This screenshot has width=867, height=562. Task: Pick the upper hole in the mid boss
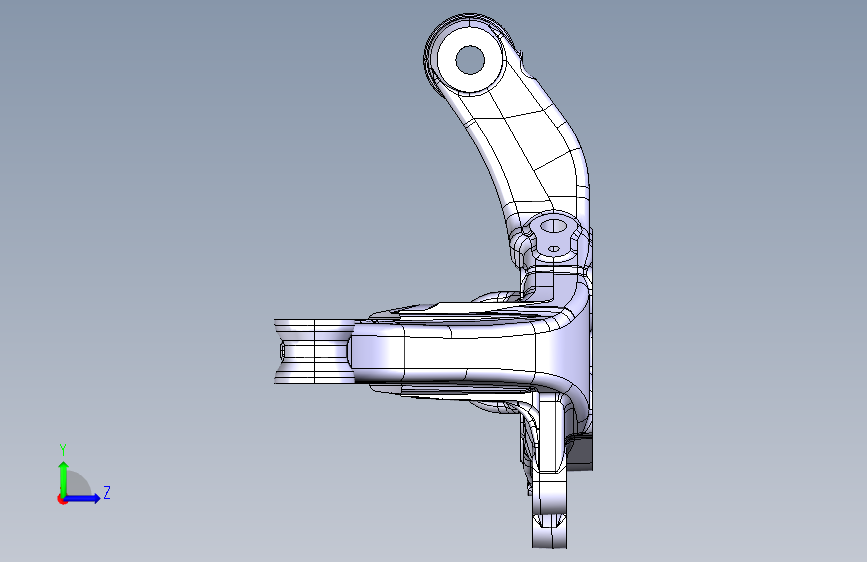click(552, 226)
